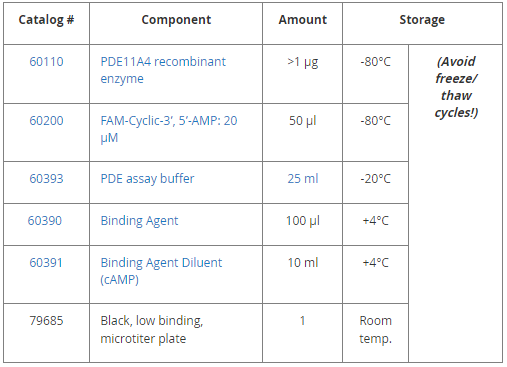Click the Catalog # column header
Viewport: 507px width, 367px height.
click(x=46, y=20)
